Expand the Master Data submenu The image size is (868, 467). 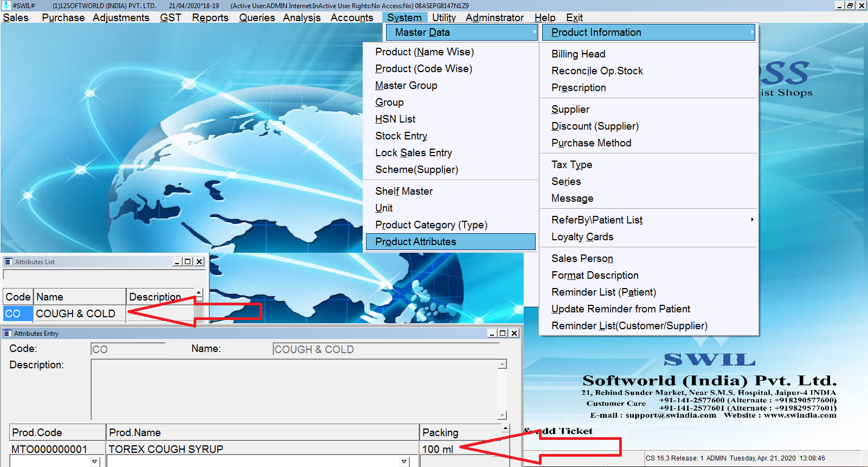tap(461, 33)
